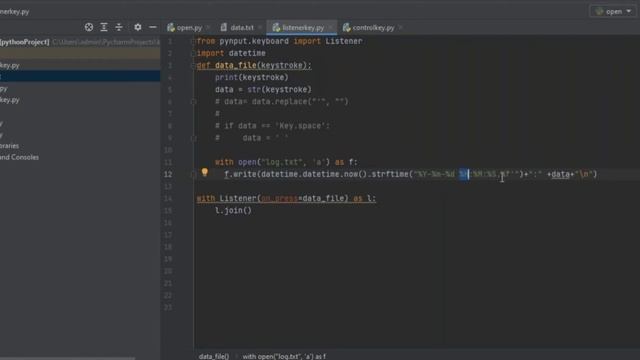The height and width of the screenshot is (360, 640).
Task: Click 'print(keystroke)' in the code
Action: (x=251, y=78)
